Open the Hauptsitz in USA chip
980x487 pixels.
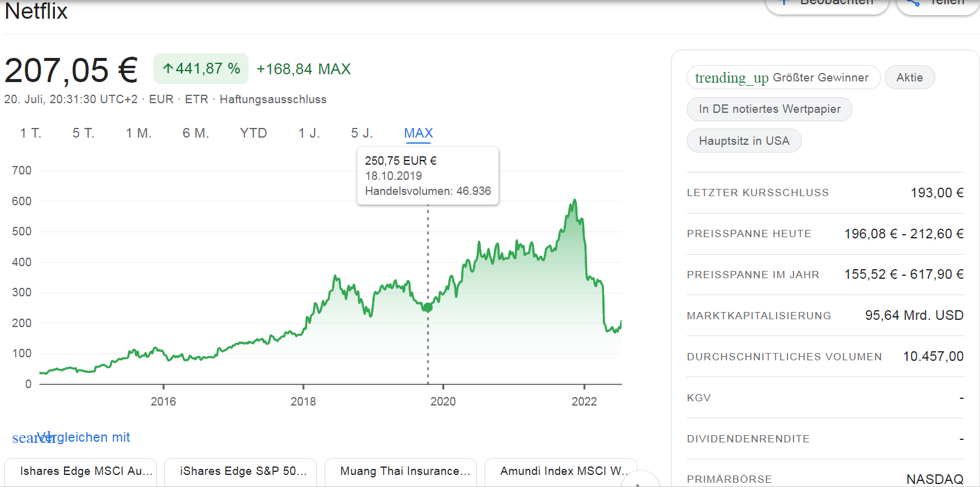[x=744, y=141]
